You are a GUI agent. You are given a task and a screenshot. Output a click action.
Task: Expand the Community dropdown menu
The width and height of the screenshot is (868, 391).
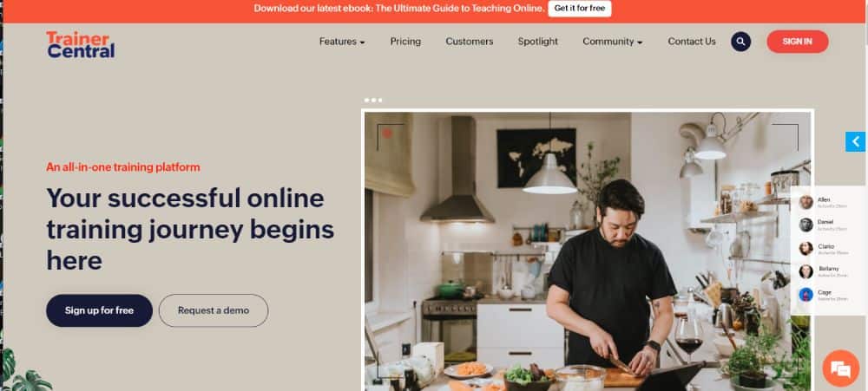(x=612, y=42)
